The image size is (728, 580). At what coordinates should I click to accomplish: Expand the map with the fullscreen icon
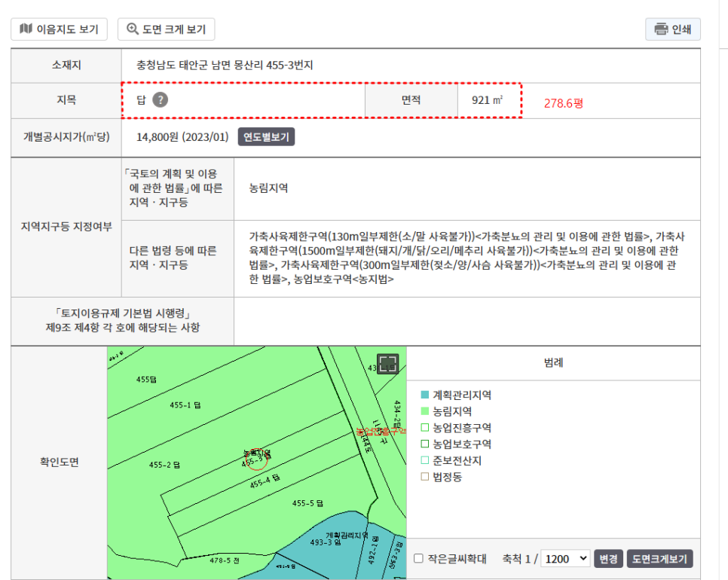point(388,364)
